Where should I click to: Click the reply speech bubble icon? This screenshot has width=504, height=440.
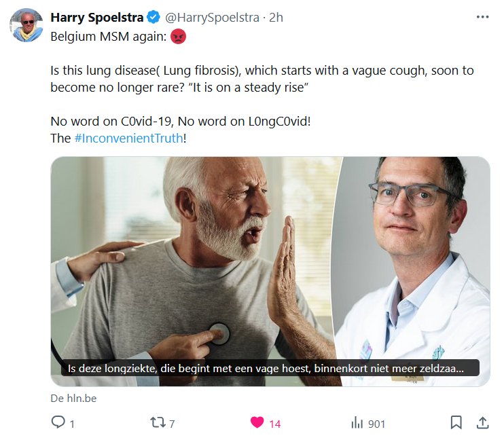[59, 423]
